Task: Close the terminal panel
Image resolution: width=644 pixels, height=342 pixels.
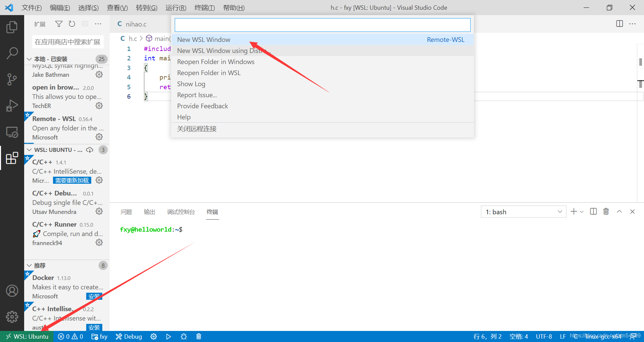Action: [x=632, y=212]
